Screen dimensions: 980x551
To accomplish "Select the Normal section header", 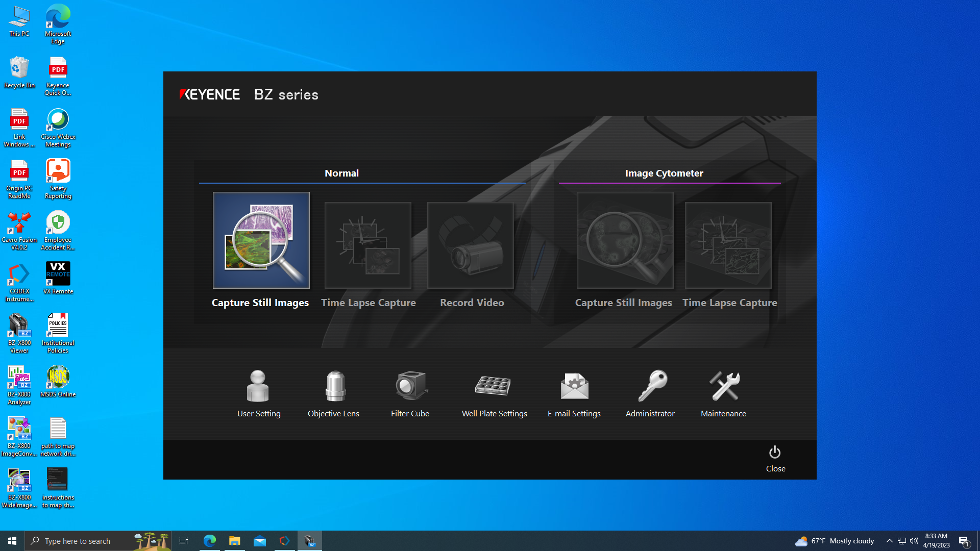I will point(341,173).
